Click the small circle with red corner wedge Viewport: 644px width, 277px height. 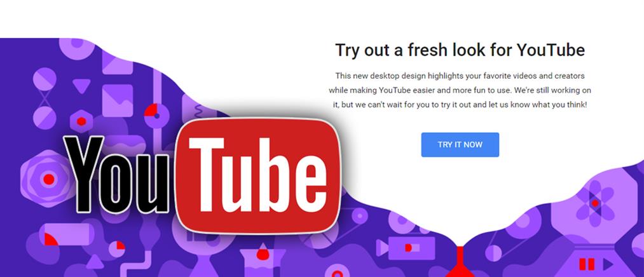click(116, 248)
